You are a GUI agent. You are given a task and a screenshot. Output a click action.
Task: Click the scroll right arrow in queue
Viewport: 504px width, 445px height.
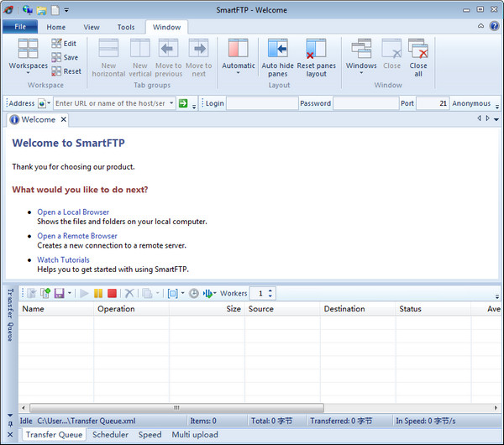pos(496,408)
